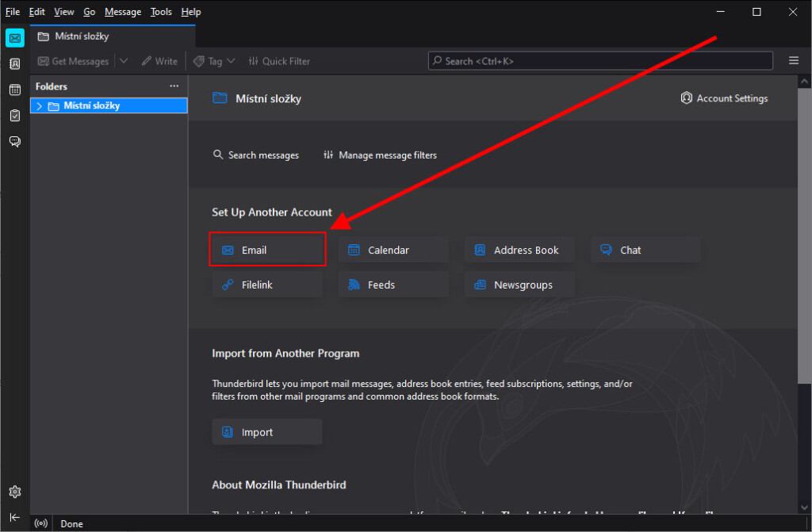
Task: Expand the Místní složky folder tree
Action: point(39,106)
